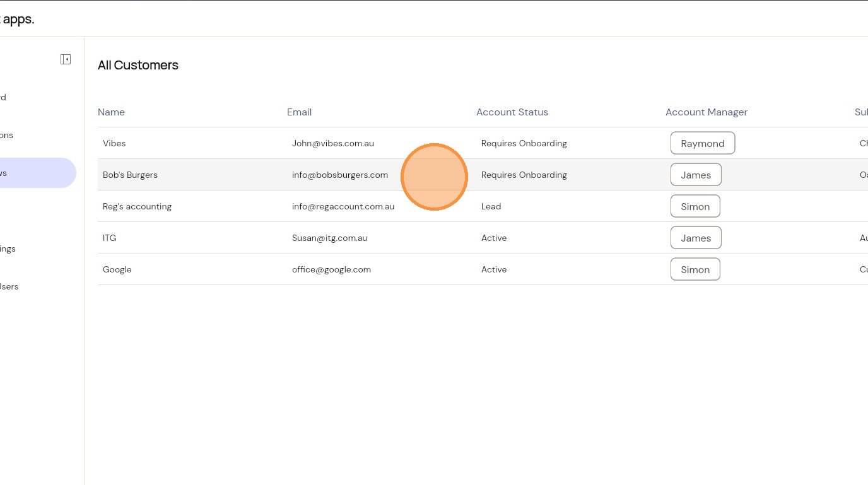868x485 pixels.
Task: Open the Vibes customer row
Action: pos(114,143)
